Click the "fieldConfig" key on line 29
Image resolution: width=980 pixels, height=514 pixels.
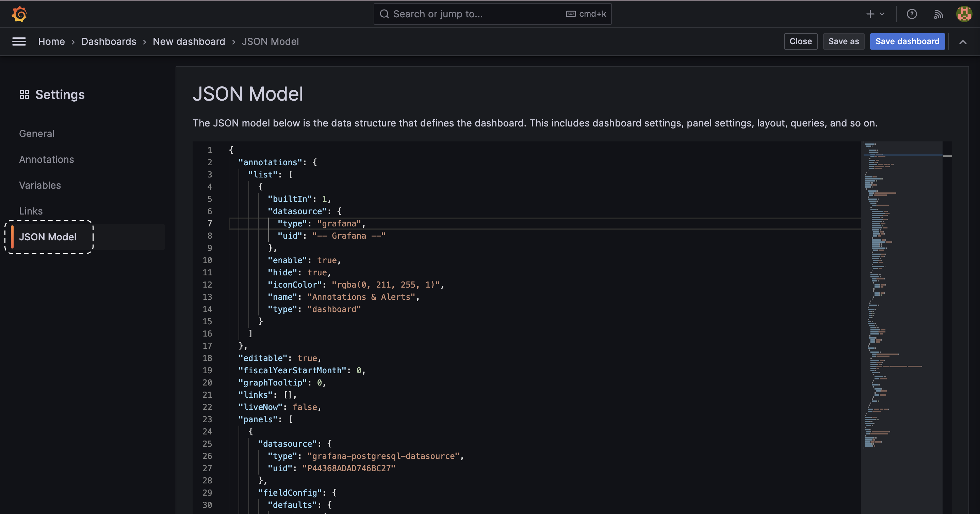290,493
